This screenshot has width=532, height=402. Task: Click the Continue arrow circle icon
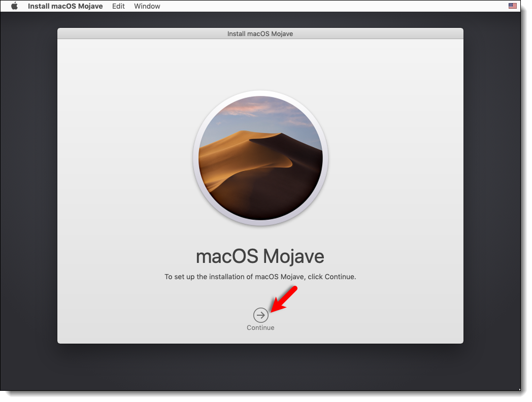coord(260,315)
